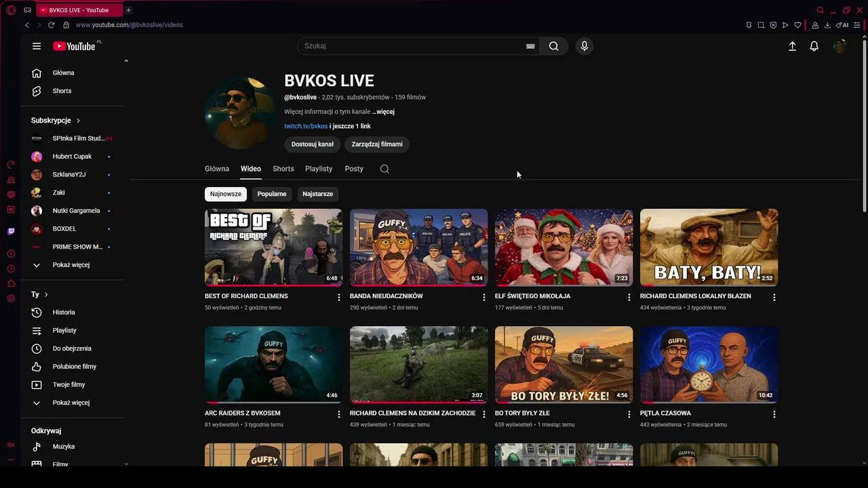Screen dimensions: 868x488
Task: Click the Zarządzaj filmami button
Action: coord(377,144)
